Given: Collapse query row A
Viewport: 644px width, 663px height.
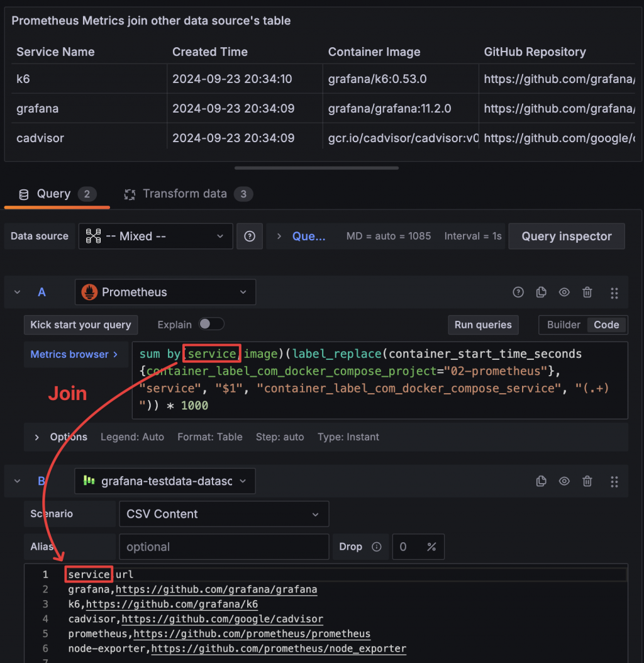Looking at the screenshot, I should 18,292.
